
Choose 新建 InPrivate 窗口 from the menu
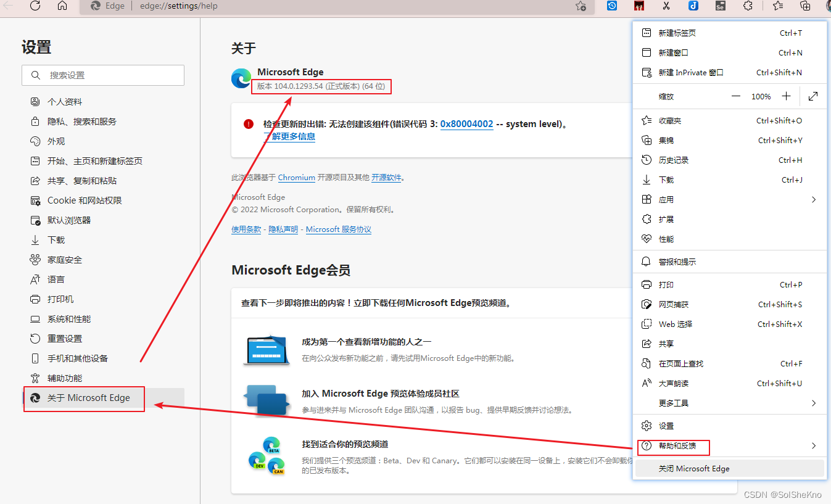click(x=730, y=72)
